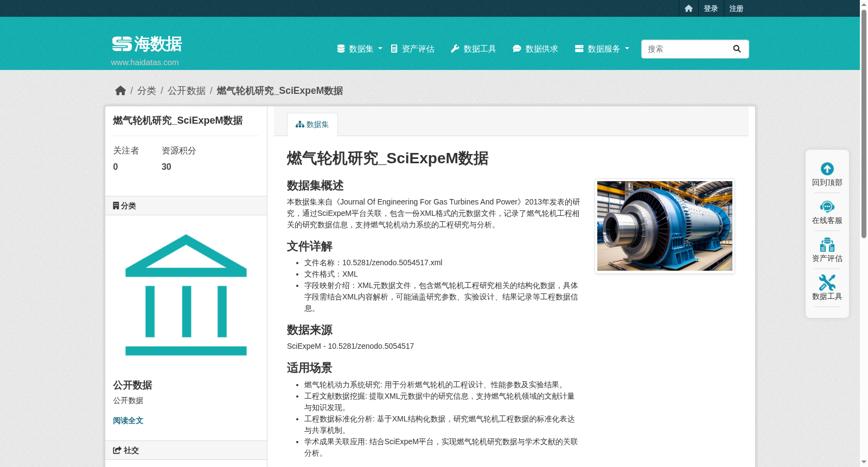Image resolution: width=868 pixels, height=467 pixels.
Task: Select the 数据集 tab
Action: [x=312, y=124]
